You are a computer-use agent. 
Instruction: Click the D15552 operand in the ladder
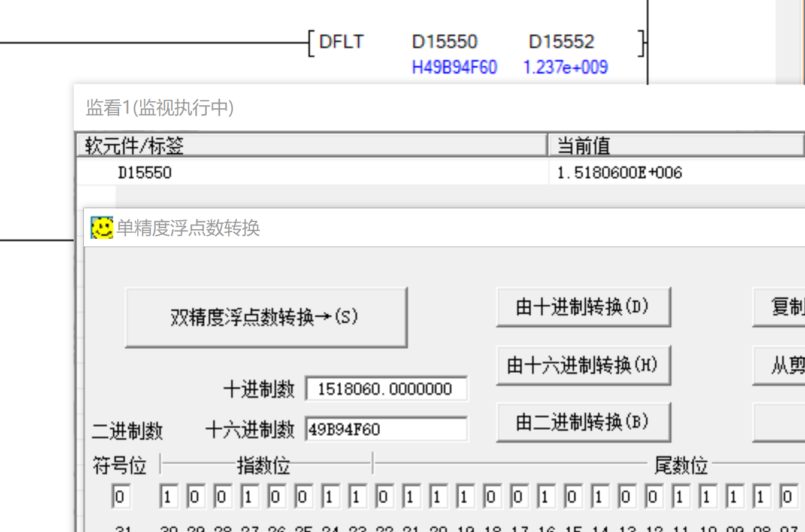tap(561, 42)
